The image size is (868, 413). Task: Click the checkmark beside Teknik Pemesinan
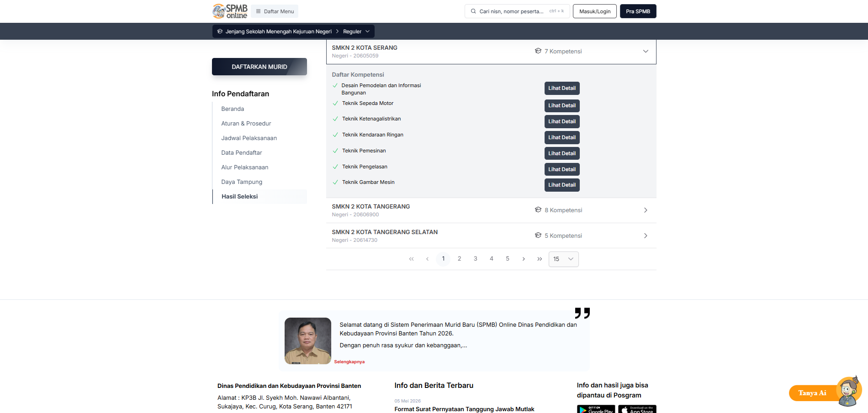click(x=335, y=151)
